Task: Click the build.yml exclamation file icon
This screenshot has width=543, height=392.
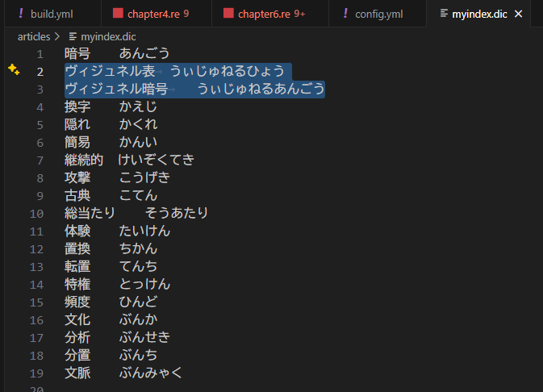Action: [x=20, y=14]
